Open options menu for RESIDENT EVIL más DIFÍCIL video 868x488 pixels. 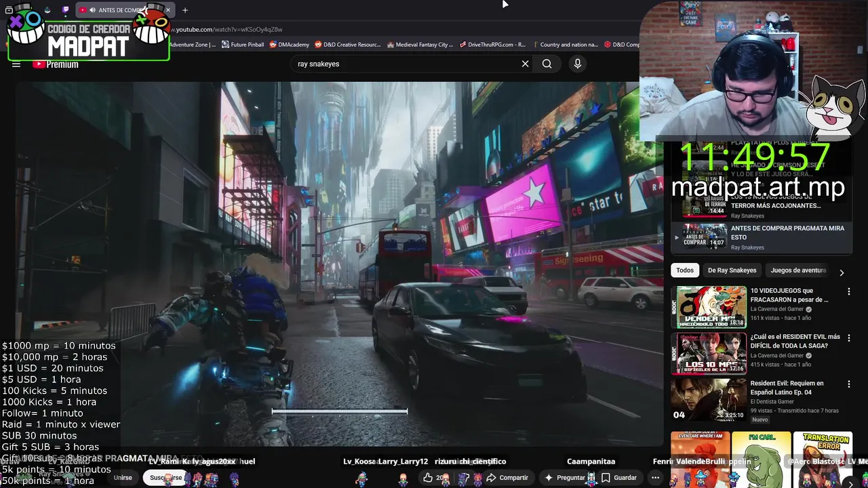point(848,338)
